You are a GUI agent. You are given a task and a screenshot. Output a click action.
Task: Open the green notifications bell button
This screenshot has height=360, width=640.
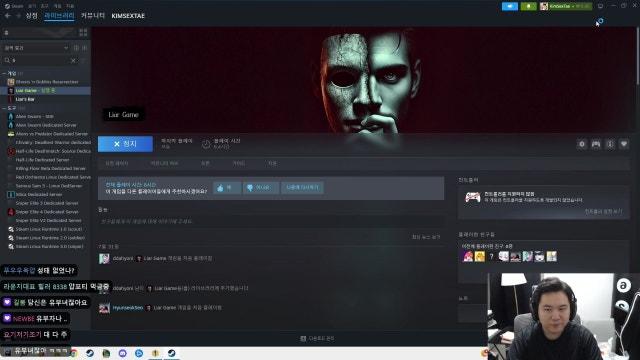pos(528,6)
